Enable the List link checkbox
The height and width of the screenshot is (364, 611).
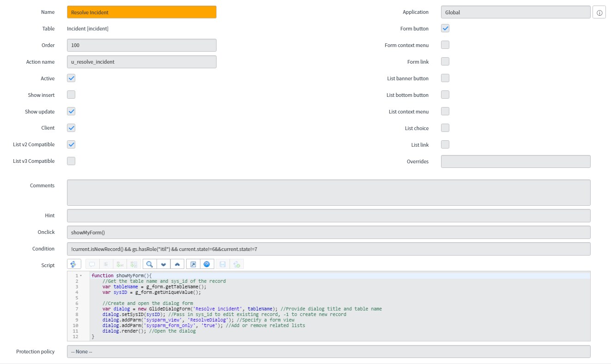(x=445, y=144)
